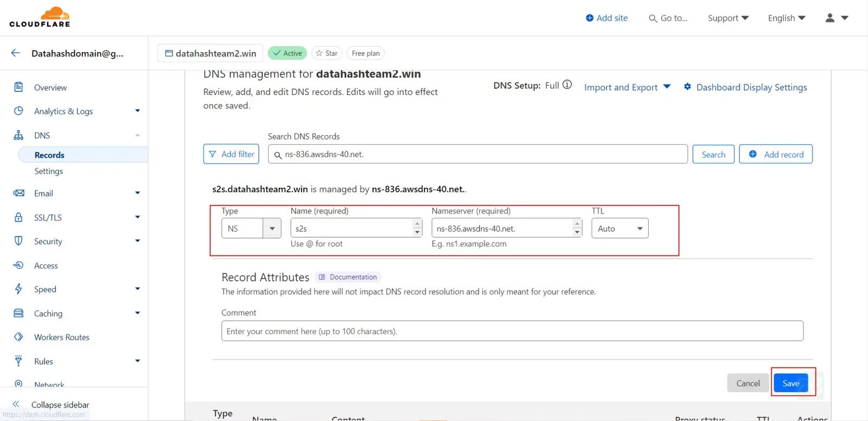The width and height of the screenshot is (868, 421).
Task: Click the Nameserver (required) field
Action: (x=507, y=228)
